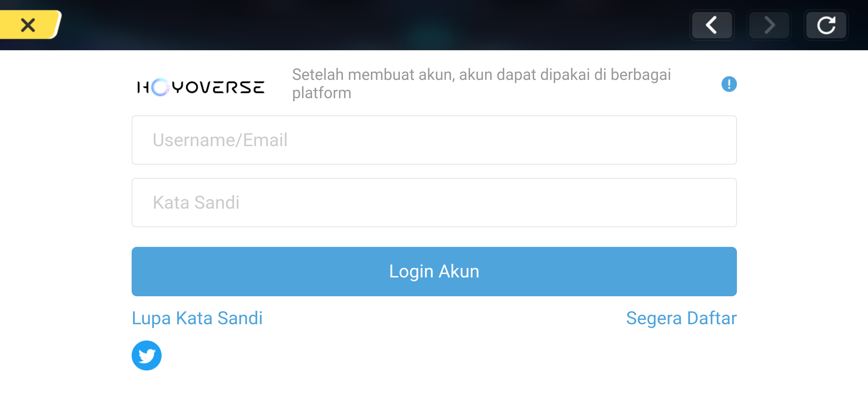This screenshot has height=411, width=868.
Task: Click the dark header bar background
Action: (x=371, y=25)
